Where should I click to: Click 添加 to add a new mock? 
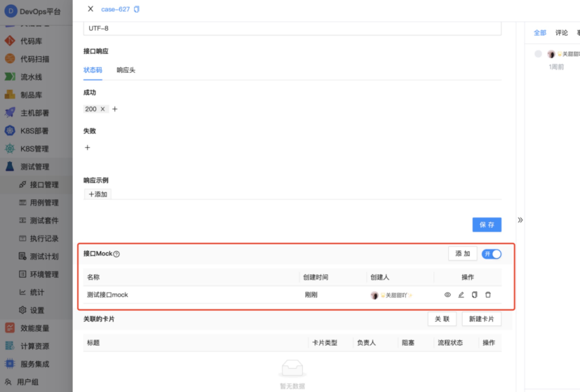[x=463, y=253]
